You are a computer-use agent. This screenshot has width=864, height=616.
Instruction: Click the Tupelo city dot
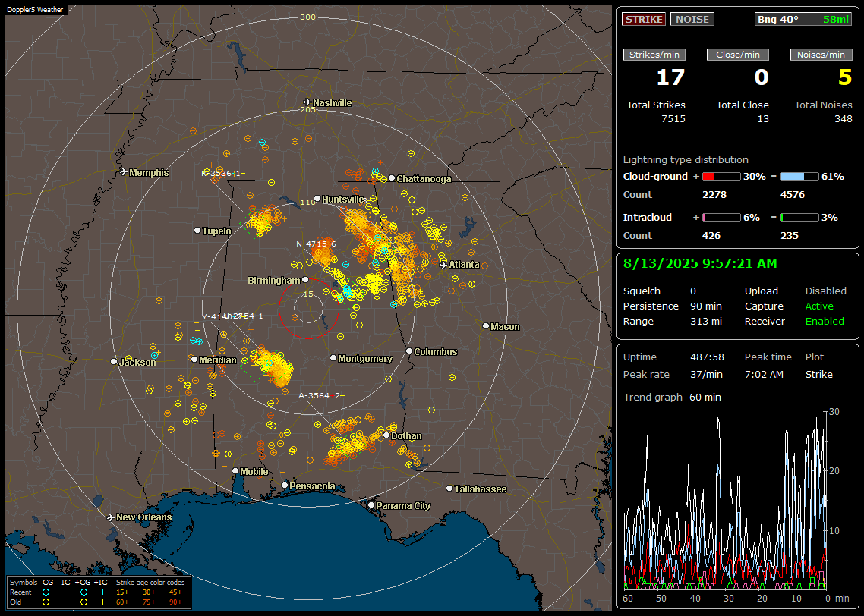click(197, 230)
